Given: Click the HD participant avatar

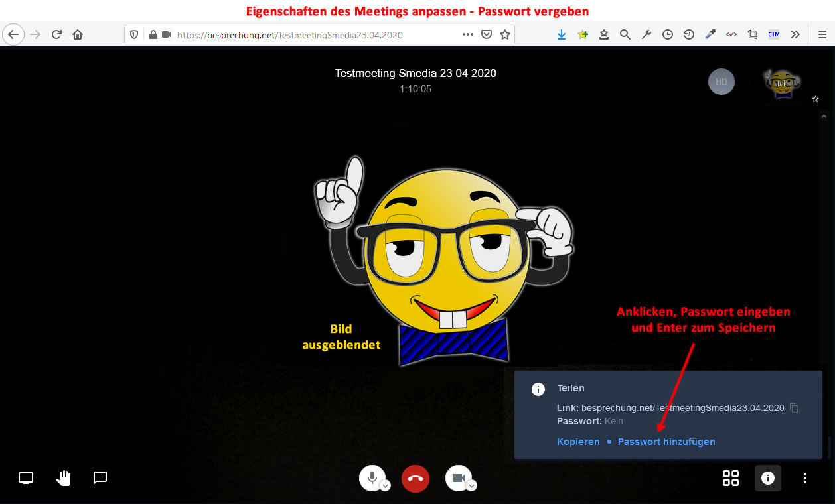Looking at the screenshot, I should click(721, 82).
